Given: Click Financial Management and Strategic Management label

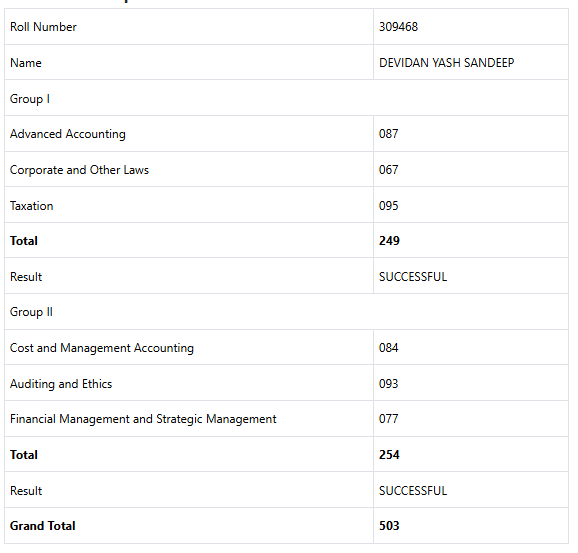Looking at the screenshot, I should point(143,419).
